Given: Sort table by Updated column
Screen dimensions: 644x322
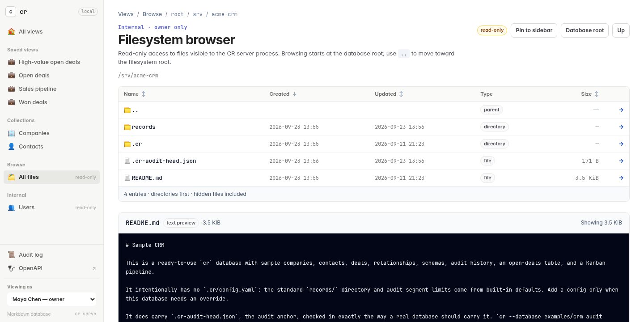Looking at the screenshot, I should coord(389,94).
